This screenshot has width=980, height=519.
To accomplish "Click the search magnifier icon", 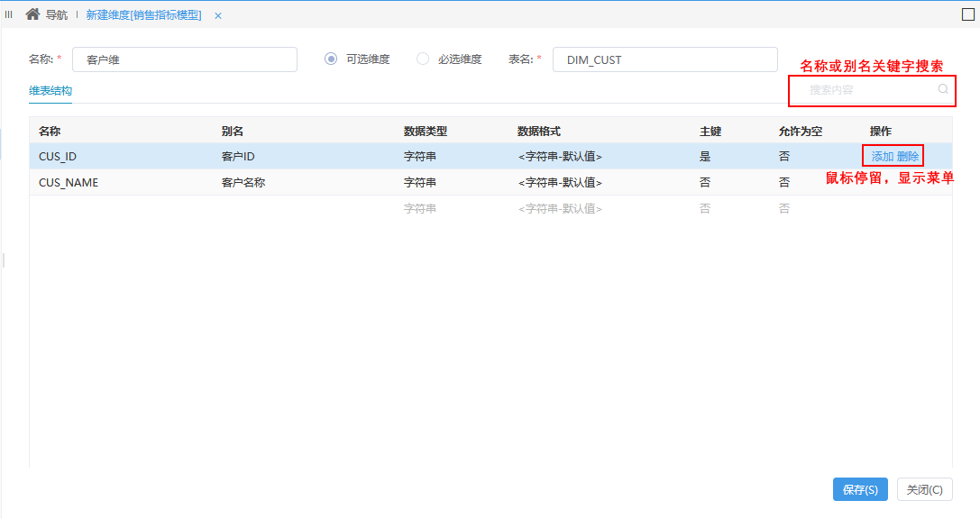I will pyautogui.click(x=943, y=89).
